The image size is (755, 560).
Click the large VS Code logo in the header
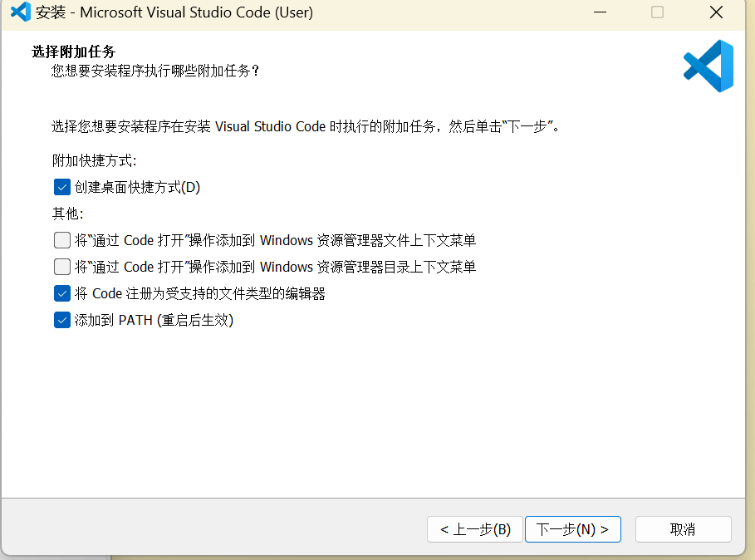tap(708, 66)
